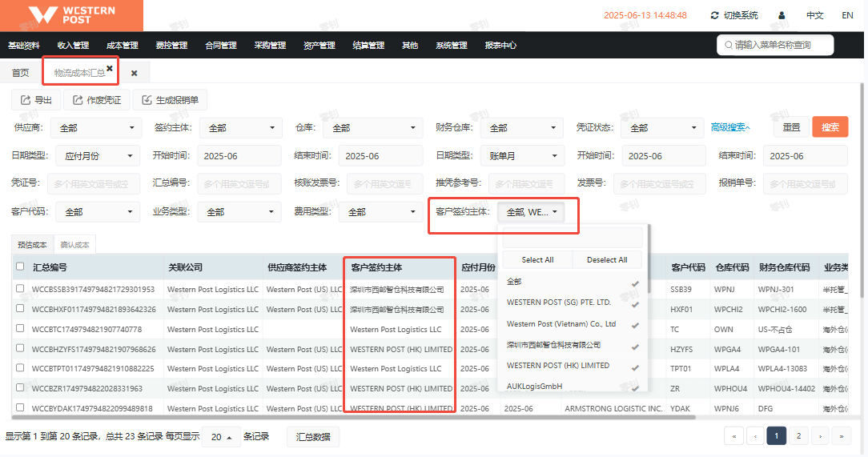Open the 资产管理 menu
Image resolution: width=868 pixels, height=457 pixels.
[319, 46]
